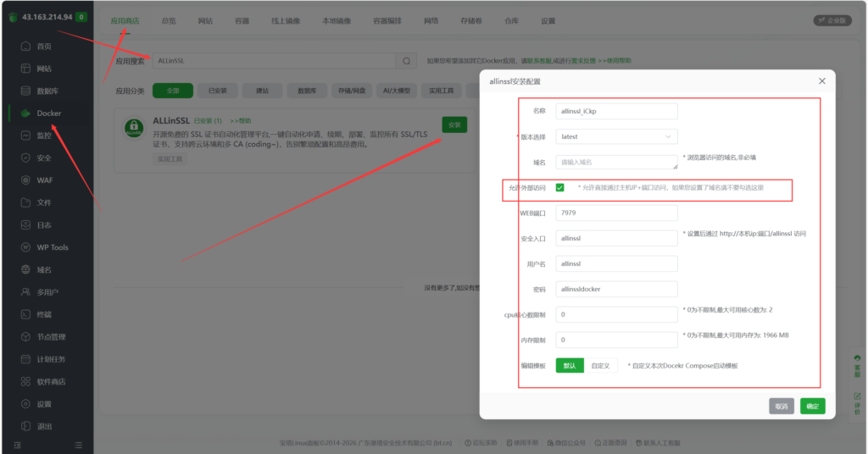Click the 网站 website sidebar icon
The width and height of the screenshot is (868, 454).
click(25, 69)
